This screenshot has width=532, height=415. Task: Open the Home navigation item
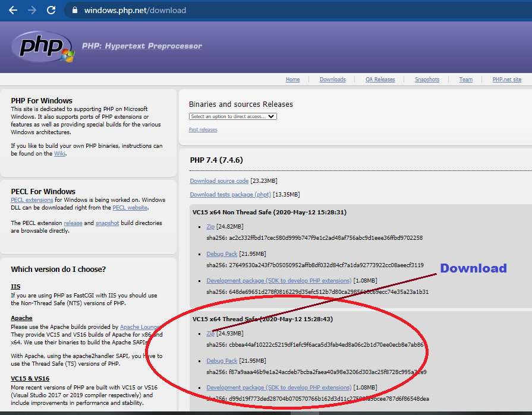pos(292,80)
